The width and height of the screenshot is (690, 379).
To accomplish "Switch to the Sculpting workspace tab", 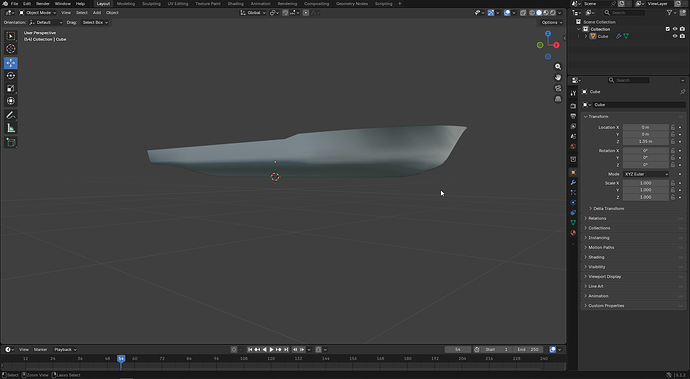I will click(151, 4).
